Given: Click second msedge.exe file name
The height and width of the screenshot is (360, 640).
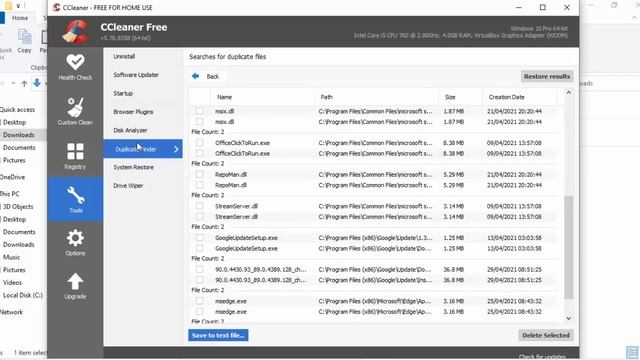Looking at the screenshot, I should click(x=231, y=311).
